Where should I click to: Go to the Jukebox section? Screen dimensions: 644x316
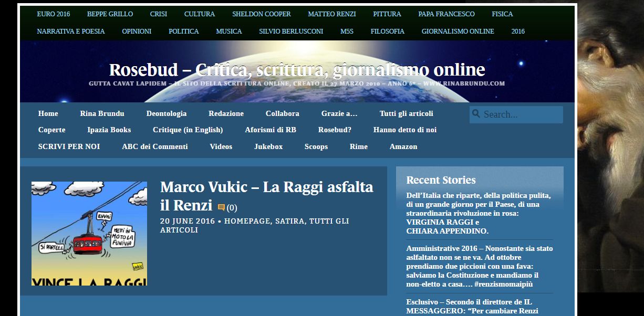click(268, 146)
